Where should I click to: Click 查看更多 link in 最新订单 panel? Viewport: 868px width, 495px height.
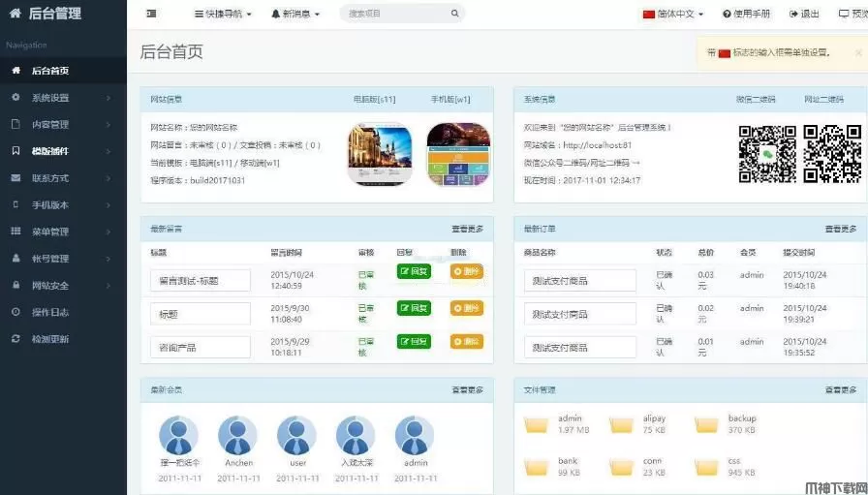click(840, 230)
